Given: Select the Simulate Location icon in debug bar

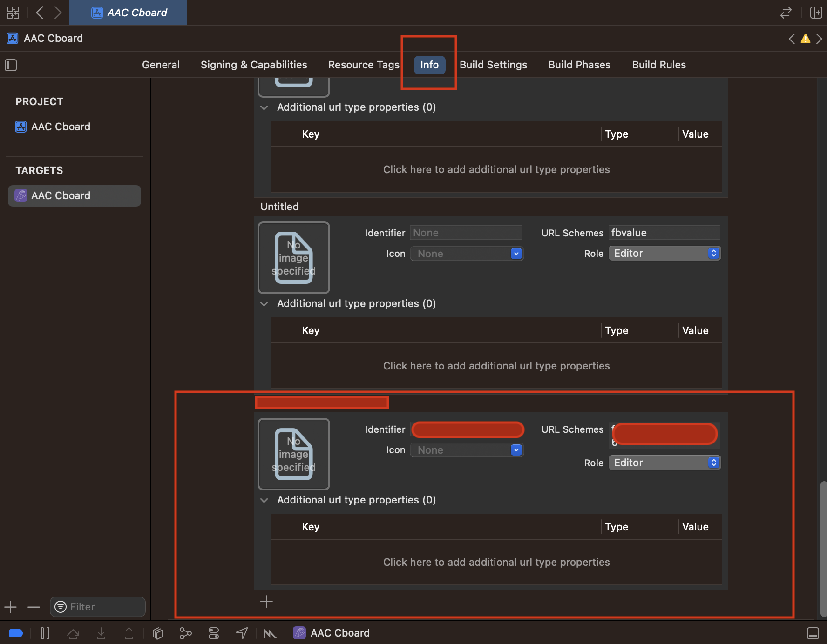Looking at the screenshot, I should (x=242, y=633).
